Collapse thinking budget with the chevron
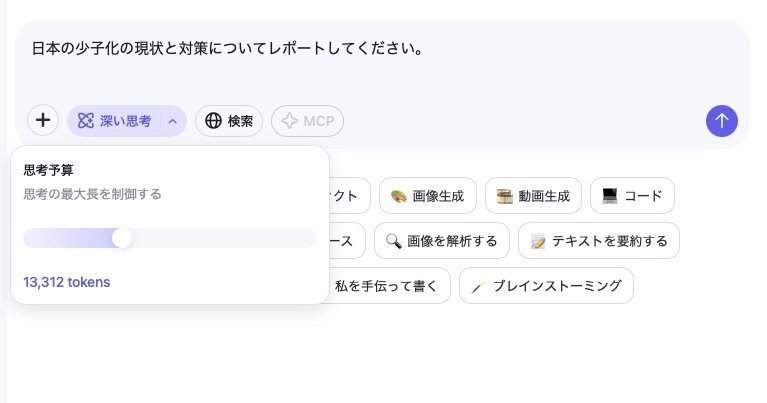Screen dimensions: 767x403 pos(173,121)
